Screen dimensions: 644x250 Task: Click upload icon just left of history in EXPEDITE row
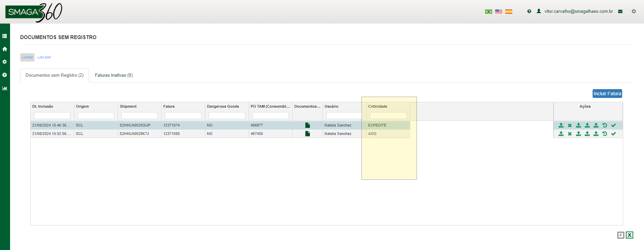click(596, 125)
